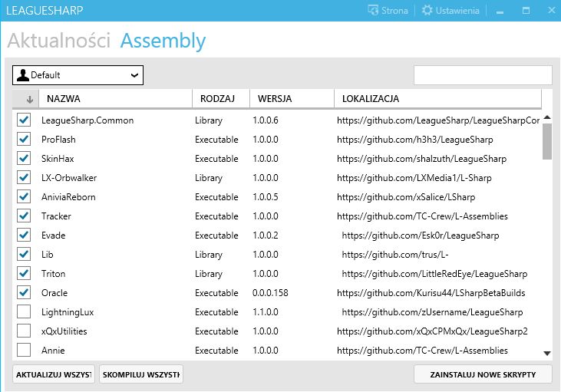The width and height of the screenshot is (561, 392).
Task: Select Annie assembly name
Action: 53,351
